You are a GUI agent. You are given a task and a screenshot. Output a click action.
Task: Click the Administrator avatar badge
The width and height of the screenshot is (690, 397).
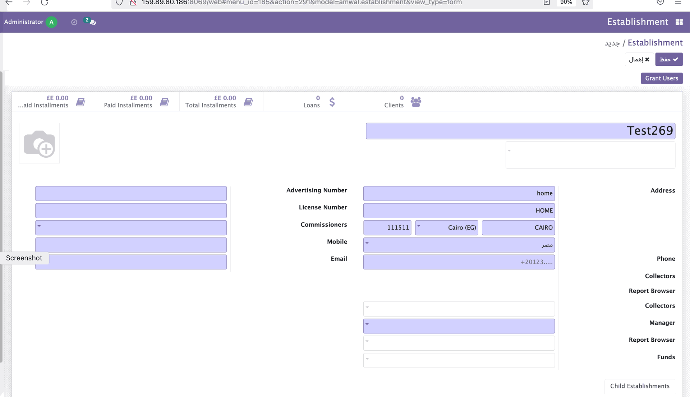[x=51, y=22]
